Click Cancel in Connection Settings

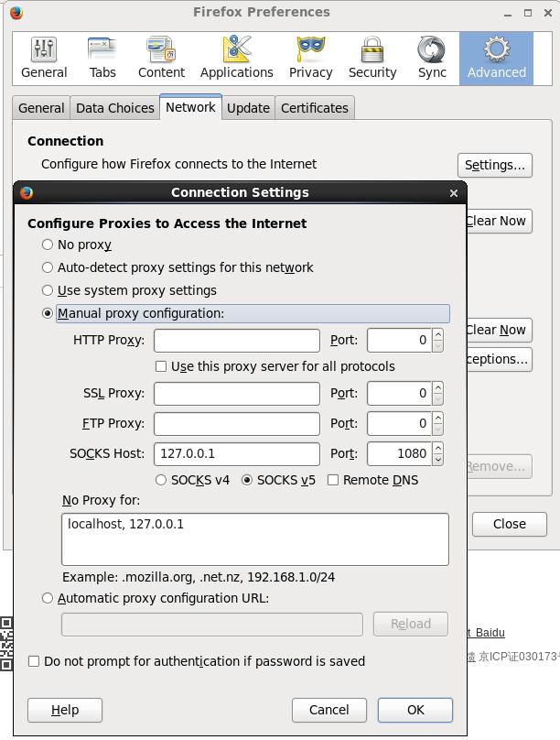(329, 710)
